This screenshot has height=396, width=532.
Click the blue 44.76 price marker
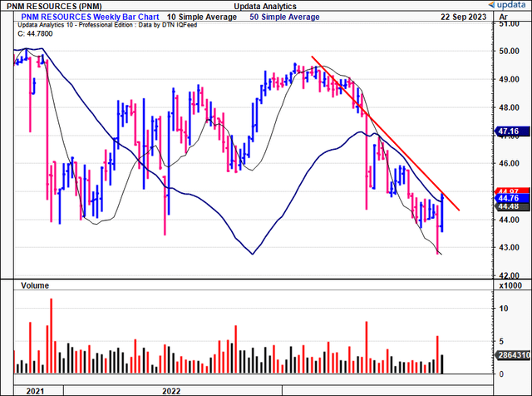coord(512,198)
